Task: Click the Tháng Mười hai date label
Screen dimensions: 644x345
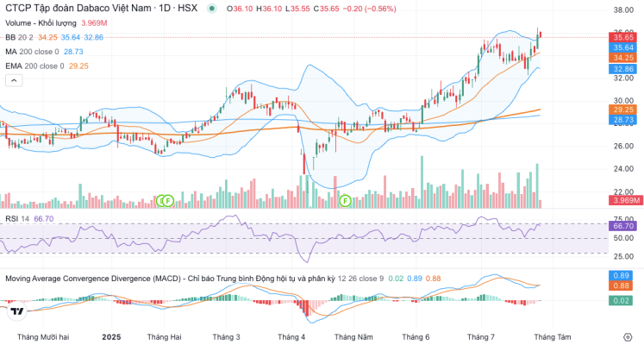Action: tap(43, 337)
